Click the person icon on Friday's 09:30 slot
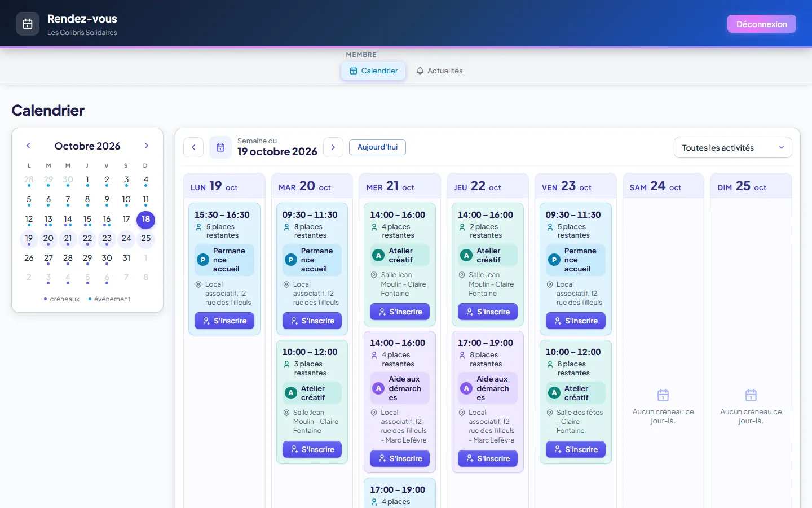Viewport: 812px width, 508px height. coord(550,227)
